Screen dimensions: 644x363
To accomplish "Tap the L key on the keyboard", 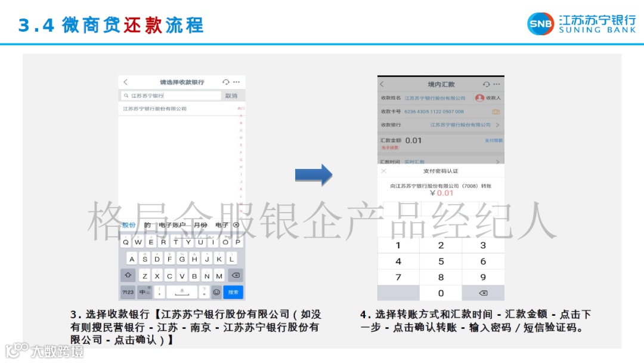I will (x=231, y=259).
